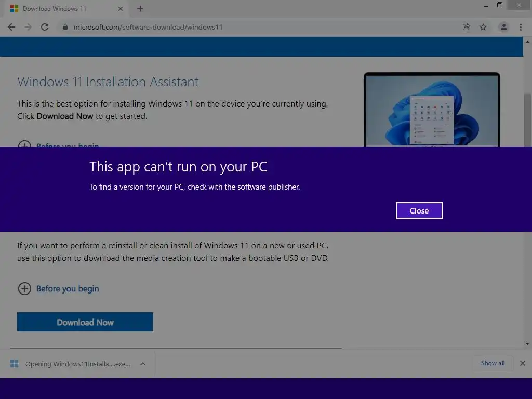Viewport: 532px width, 399px height.
Task: Open a new browser tab
Action: click(x=140, y=9)
